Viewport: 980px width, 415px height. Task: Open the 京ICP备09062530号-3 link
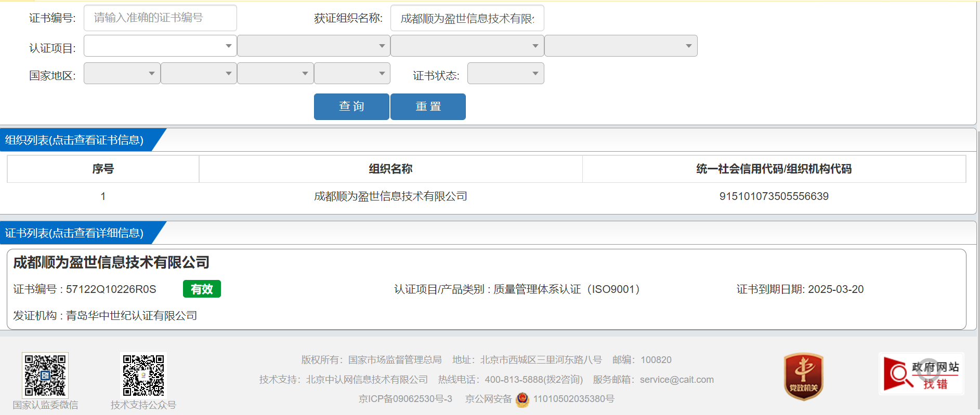[406, 399]
